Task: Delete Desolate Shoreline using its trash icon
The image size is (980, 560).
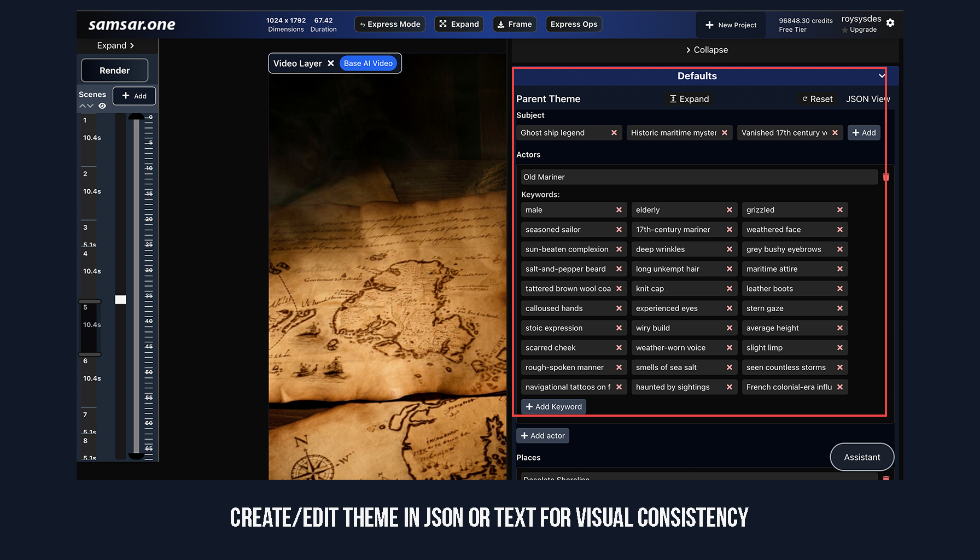Action: click(x=886, y=479)
